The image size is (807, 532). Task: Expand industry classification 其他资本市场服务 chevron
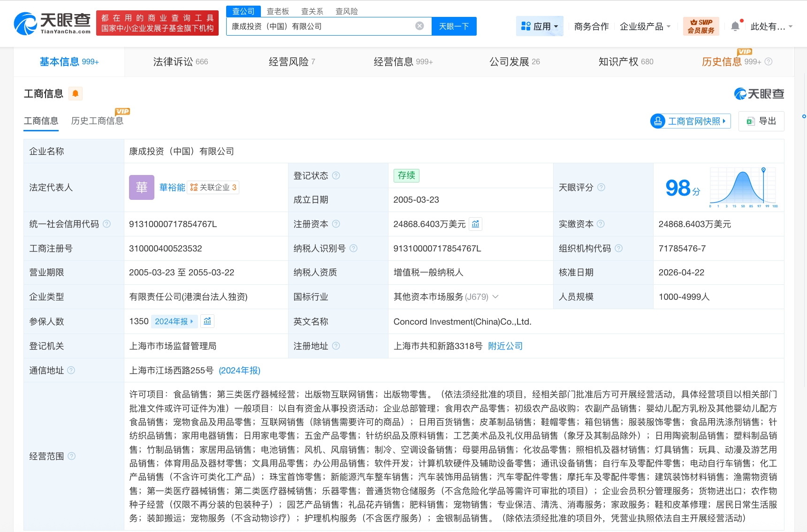coord(495,297)
